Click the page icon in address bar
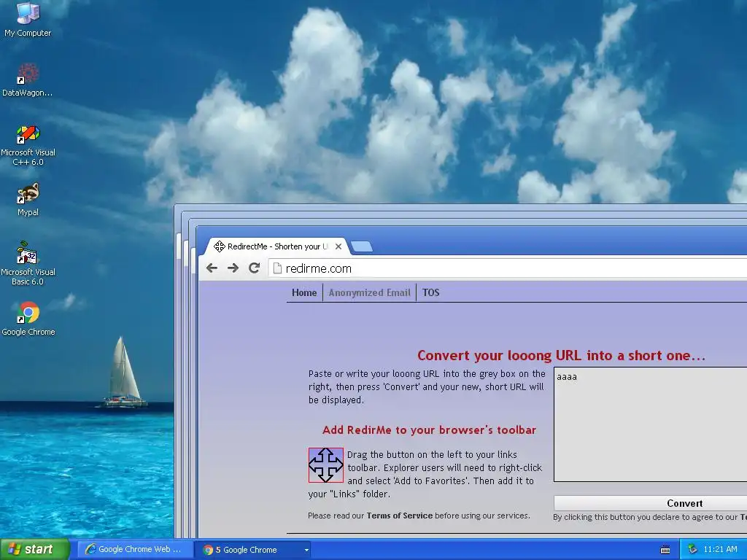Screen dimensions: 747x560 [276, 268]
